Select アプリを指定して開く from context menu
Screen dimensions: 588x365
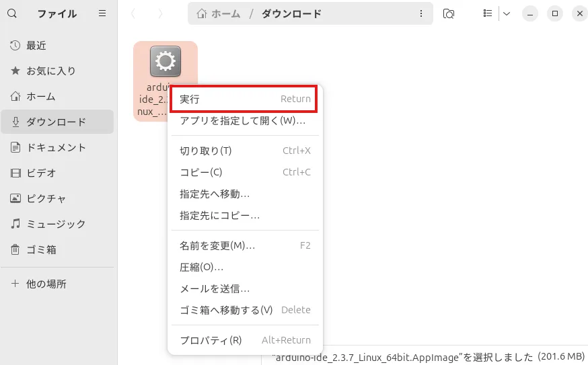[242, 120]
